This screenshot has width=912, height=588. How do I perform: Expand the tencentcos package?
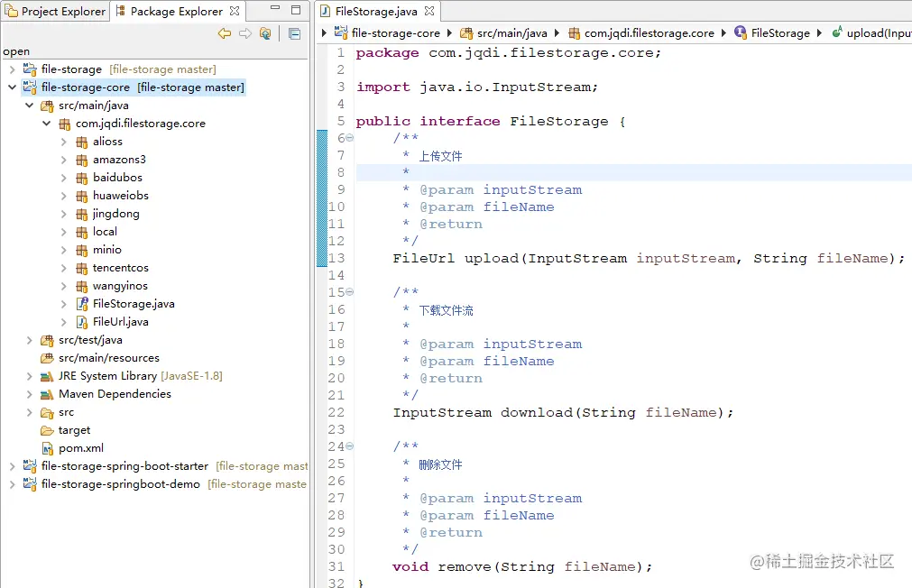pos(64,268)
